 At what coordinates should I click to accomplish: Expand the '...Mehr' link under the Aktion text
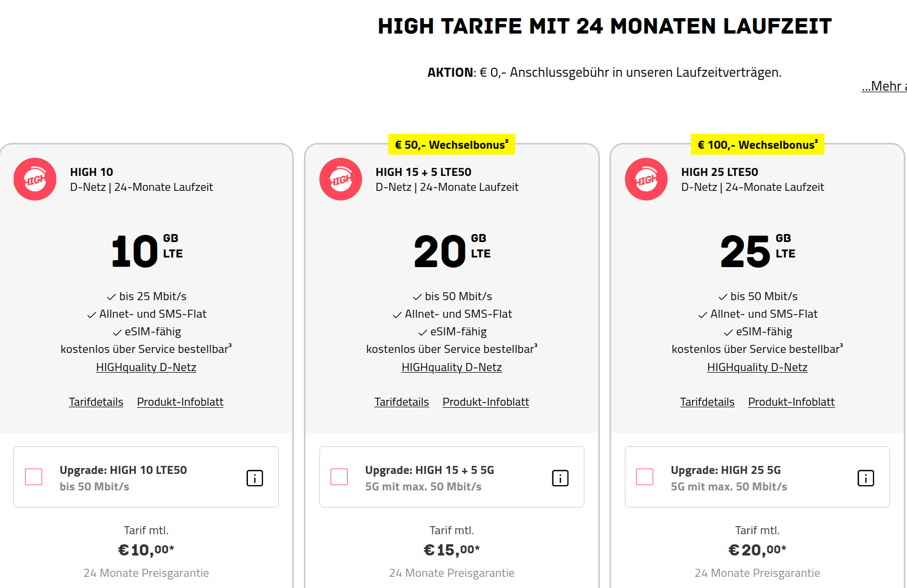tap(884, 86)
